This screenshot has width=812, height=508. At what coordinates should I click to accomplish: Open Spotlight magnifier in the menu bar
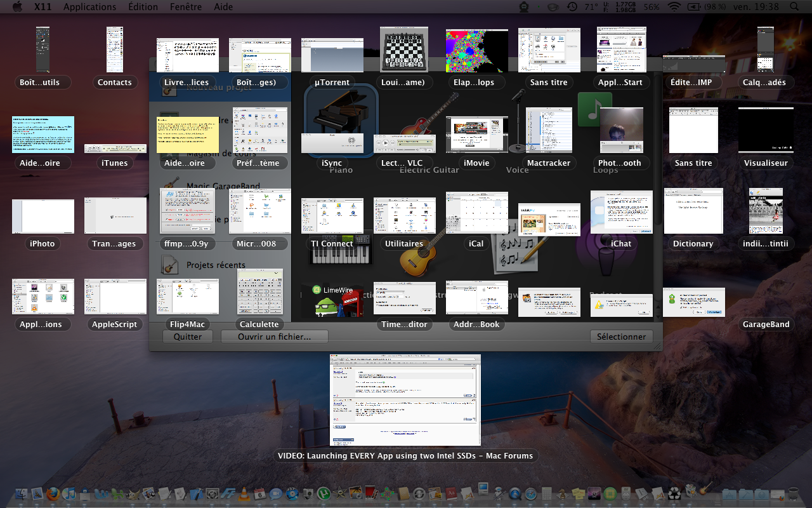coord(794,7)
